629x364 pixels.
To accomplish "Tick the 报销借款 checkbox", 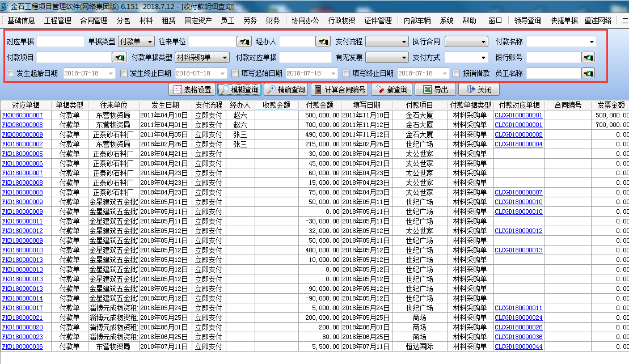I will pos(457,73).
